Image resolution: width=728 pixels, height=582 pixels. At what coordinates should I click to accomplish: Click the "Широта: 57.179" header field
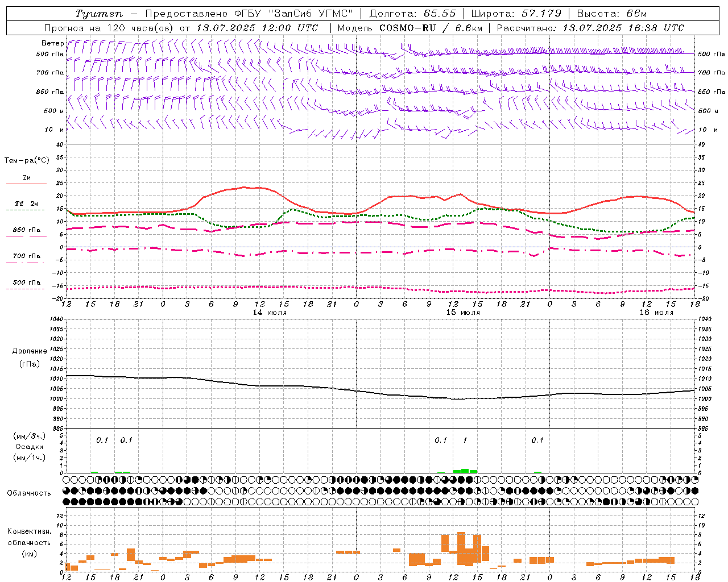pos(516,14)
